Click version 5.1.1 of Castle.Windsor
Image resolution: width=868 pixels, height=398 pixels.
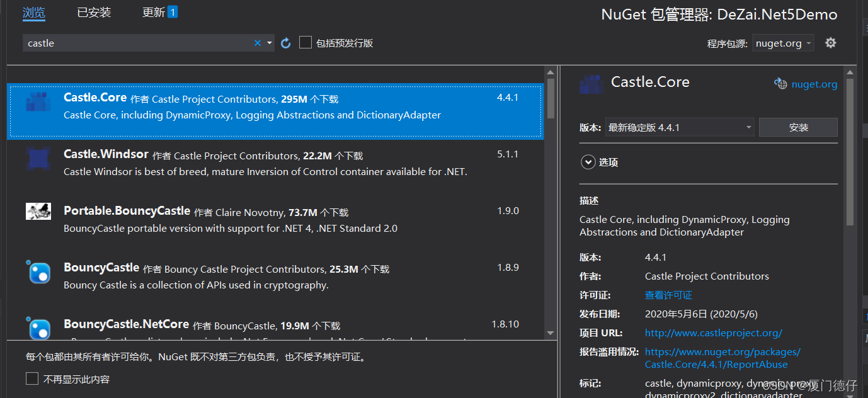click(508, 154)
